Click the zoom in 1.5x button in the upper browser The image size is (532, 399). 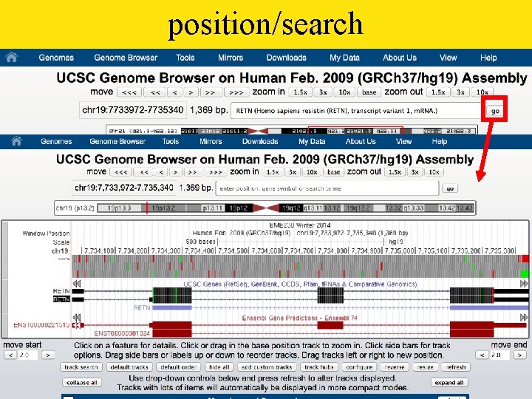[300, 92]
